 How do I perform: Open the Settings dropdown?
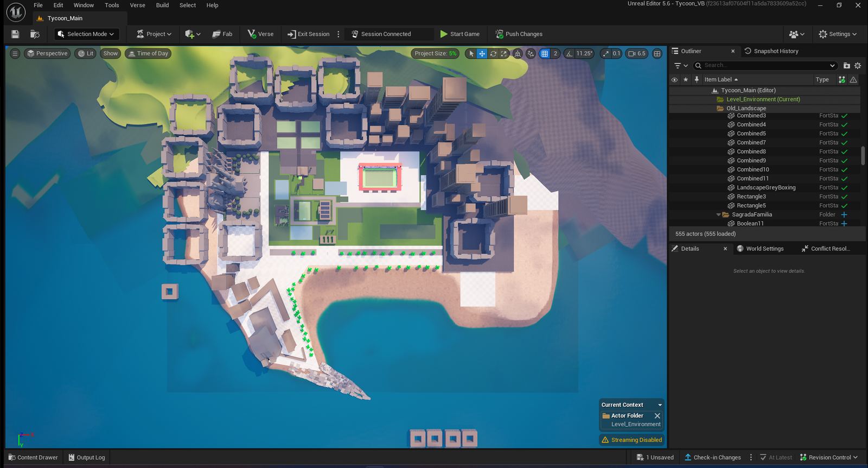pos(838,34)
